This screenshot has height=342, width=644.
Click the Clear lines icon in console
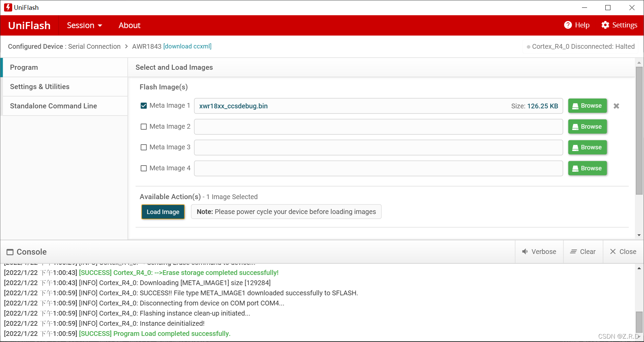click(x=573, y=252)
